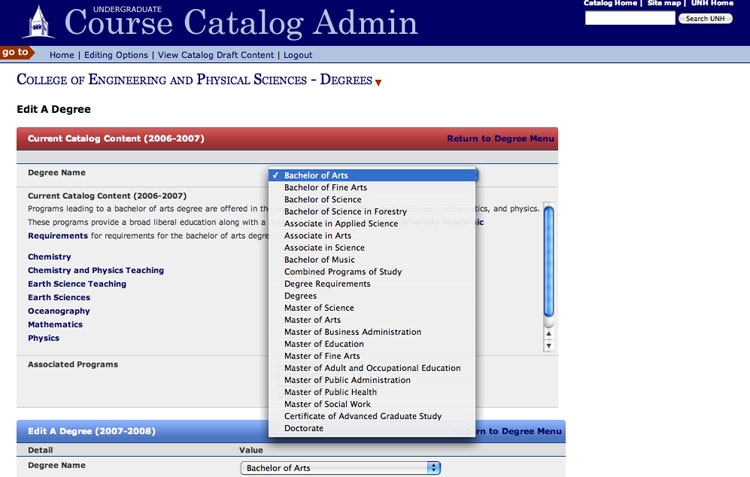Click the blue scrollbar thumb in content box
The height and width of the screenshot is (477, 750).
pos(549,261)
